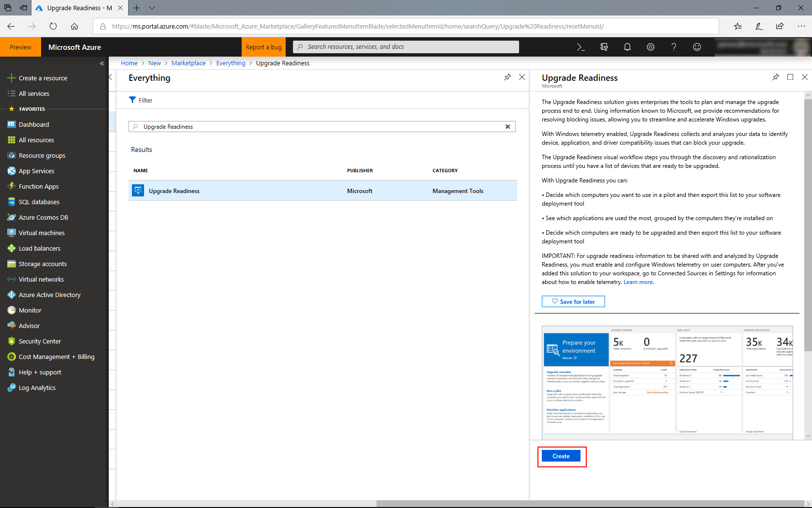Click the Preview label
The height and width of the screenshot is (508, 812).
(21, 47)
